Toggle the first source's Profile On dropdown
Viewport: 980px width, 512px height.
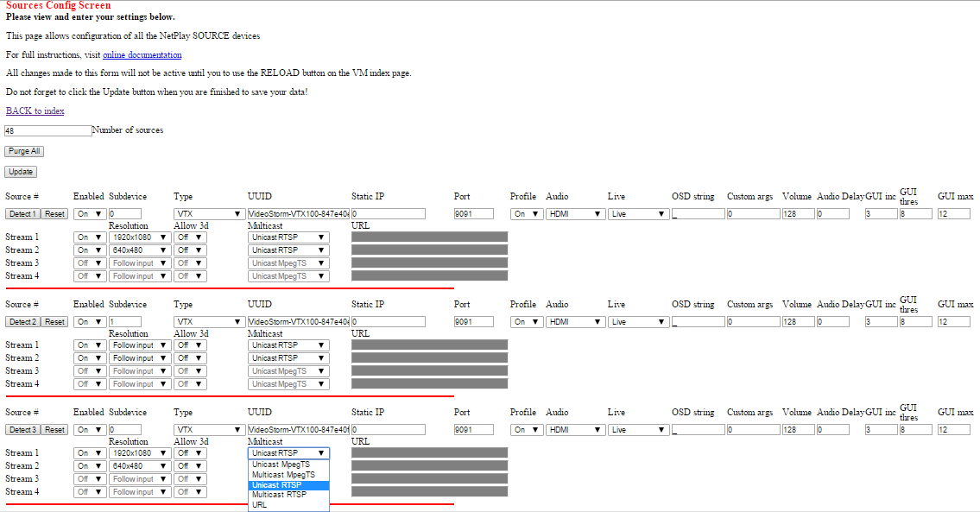tap(525, 214)
